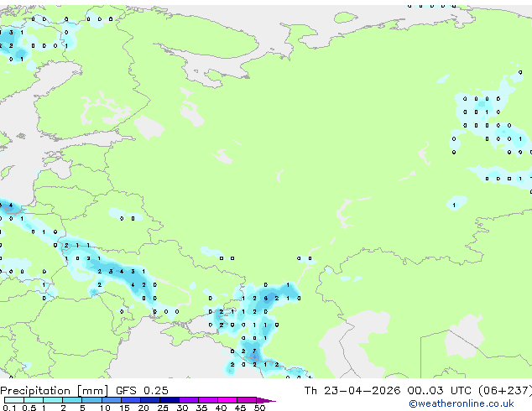Select the 1–2 mm legend color segment
This screenshot has height=411, width=532.
pyautogui.click(x=53, y=400)
